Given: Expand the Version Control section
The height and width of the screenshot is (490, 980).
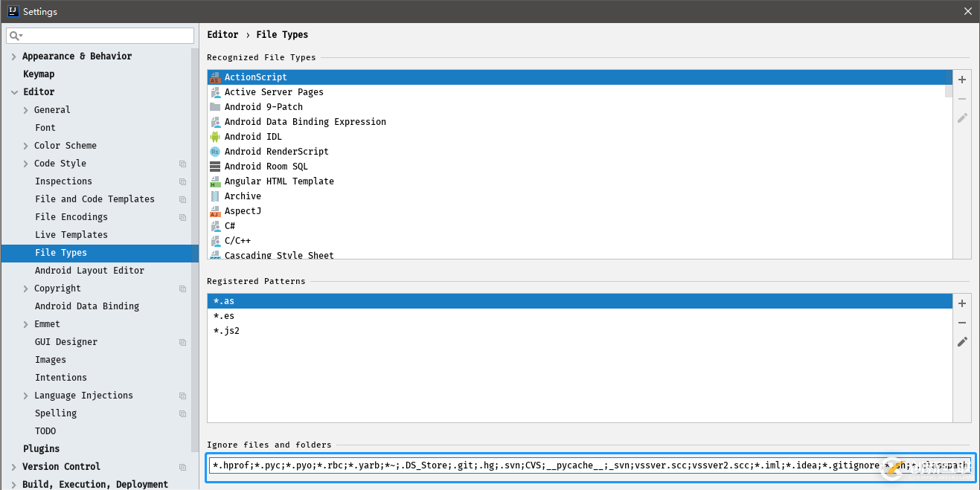Looking at the screenshot, I should (x=13, y=467).
